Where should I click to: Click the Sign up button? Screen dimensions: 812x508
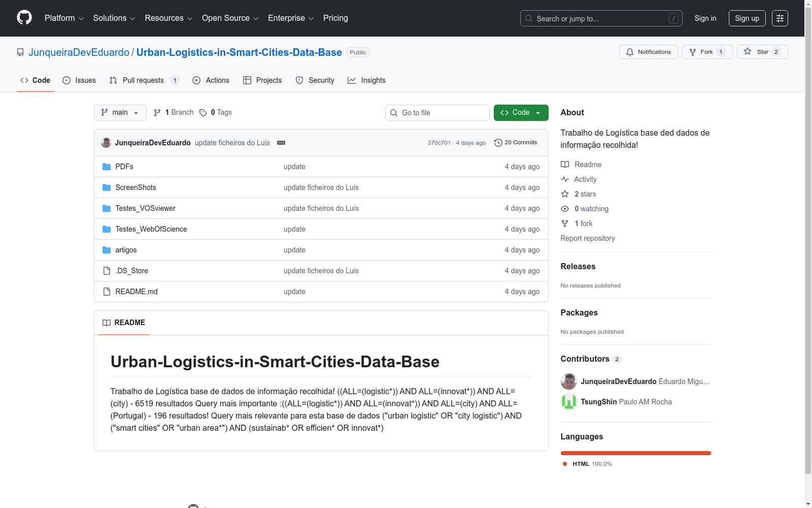(x=747, y=18)
